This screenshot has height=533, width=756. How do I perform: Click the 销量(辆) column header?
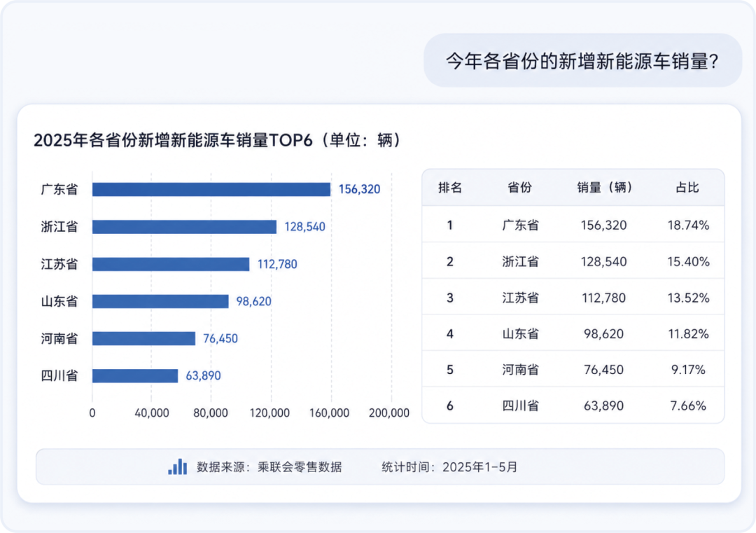[604, 187]
